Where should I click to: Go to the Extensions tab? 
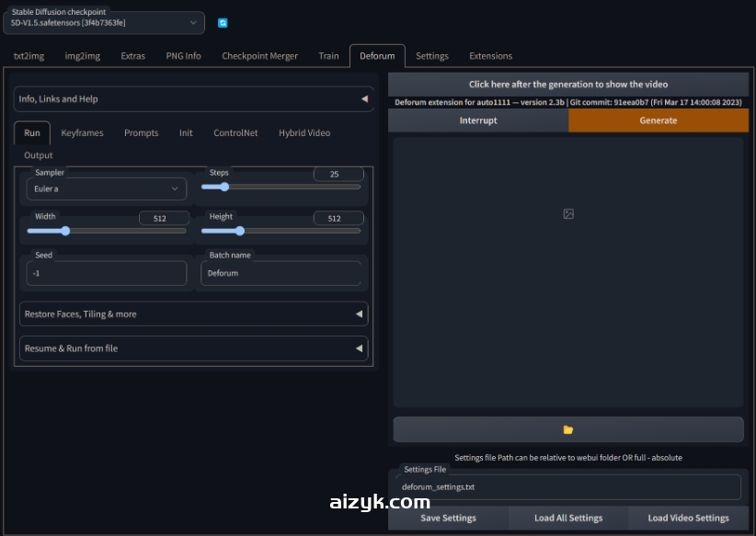coord(490,56)
